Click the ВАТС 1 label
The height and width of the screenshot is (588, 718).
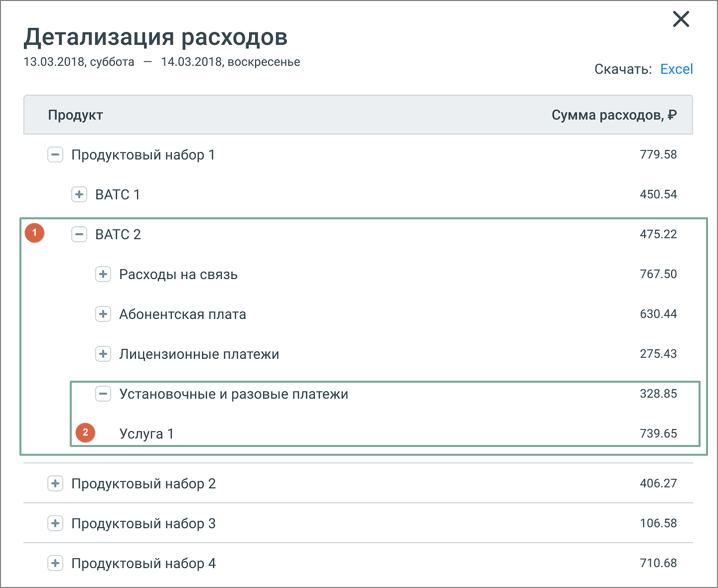pos(118,195)
